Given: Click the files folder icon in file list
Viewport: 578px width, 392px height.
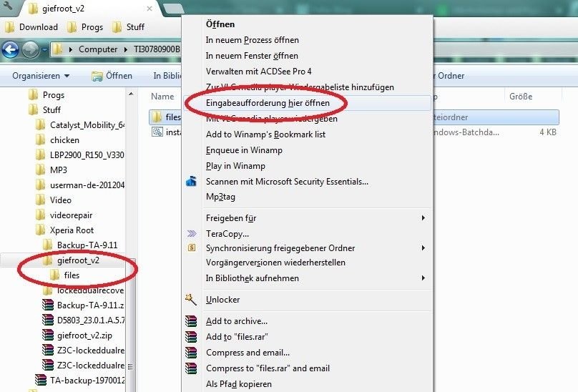Looking at the screenshot, I should pos(157,117).
